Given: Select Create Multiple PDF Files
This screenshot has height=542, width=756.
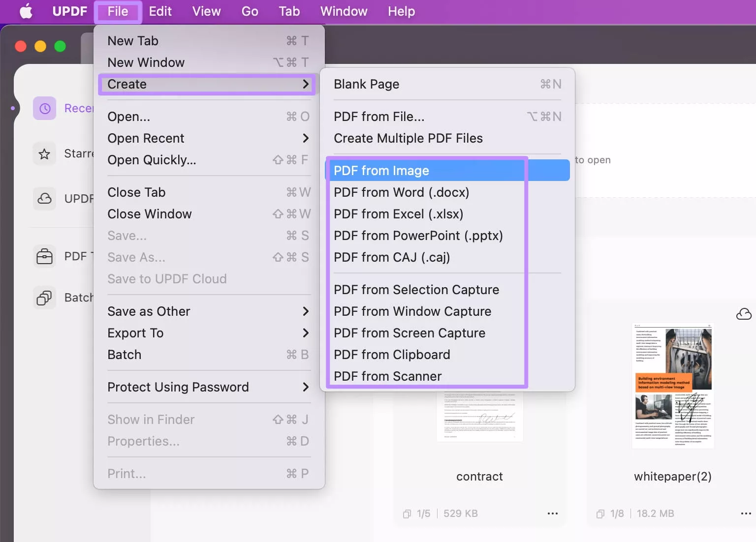Looking at the screenshot, I should pos(447,138).
